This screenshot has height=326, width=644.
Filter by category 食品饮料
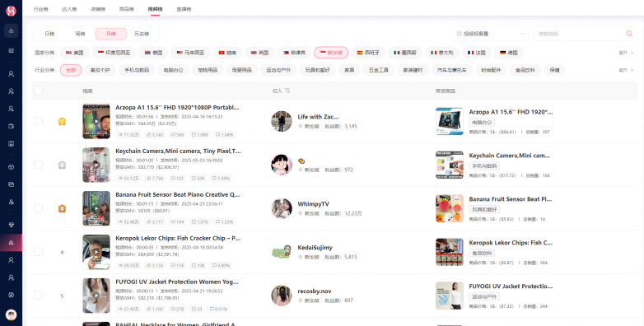525,70
